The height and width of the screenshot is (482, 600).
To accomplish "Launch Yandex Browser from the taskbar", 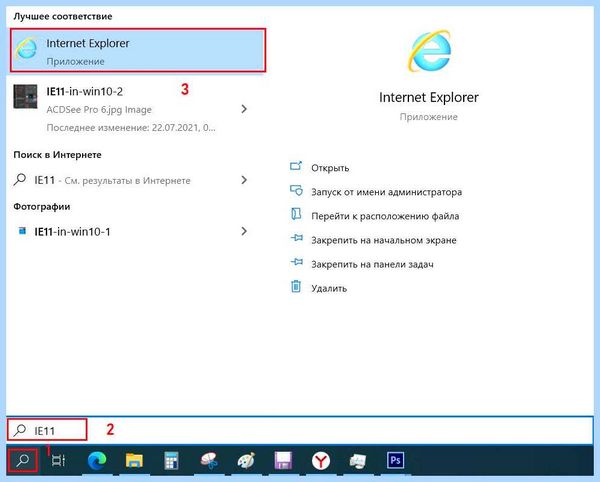I will coord(321,460).
